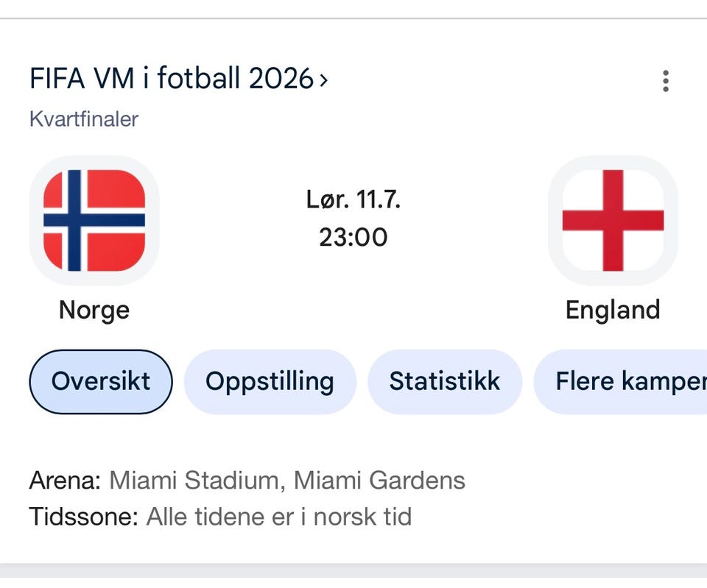Image resolution: width=707 pixels, height=588 pixels.
Task: Select the Oversikt tab
Action: tap(101, 382)
